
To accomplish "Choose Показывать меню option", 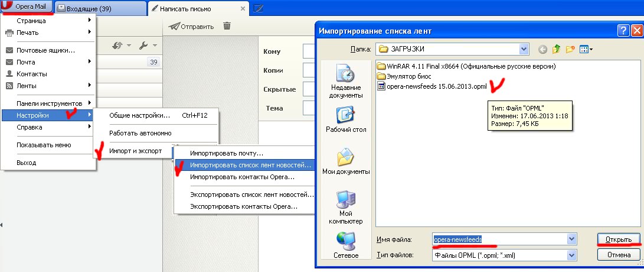I will (x=48, y=145).
